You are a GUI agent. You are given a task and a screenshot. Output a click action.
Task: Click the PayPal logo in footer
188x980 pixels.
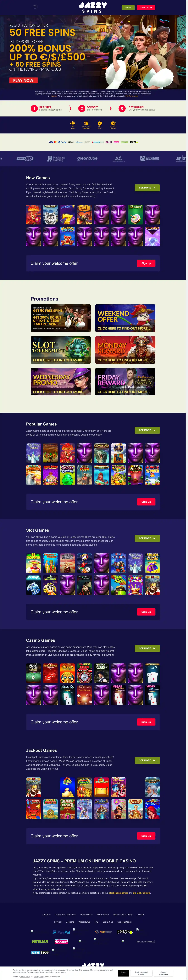[x=61, y=932]
